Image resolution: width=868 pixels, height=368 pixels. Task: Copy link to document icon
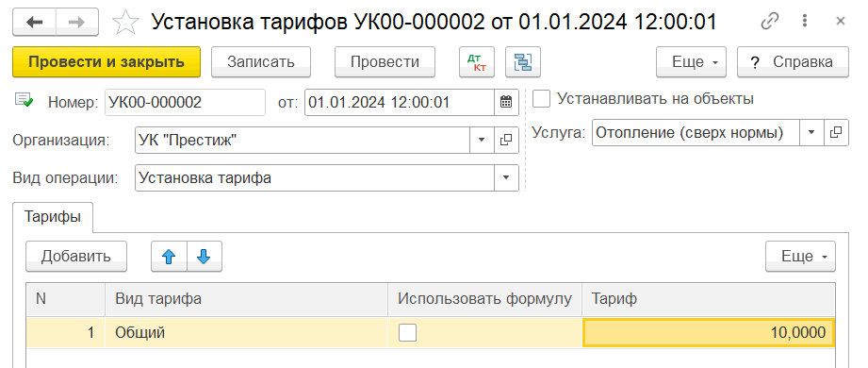coord(769,22)
